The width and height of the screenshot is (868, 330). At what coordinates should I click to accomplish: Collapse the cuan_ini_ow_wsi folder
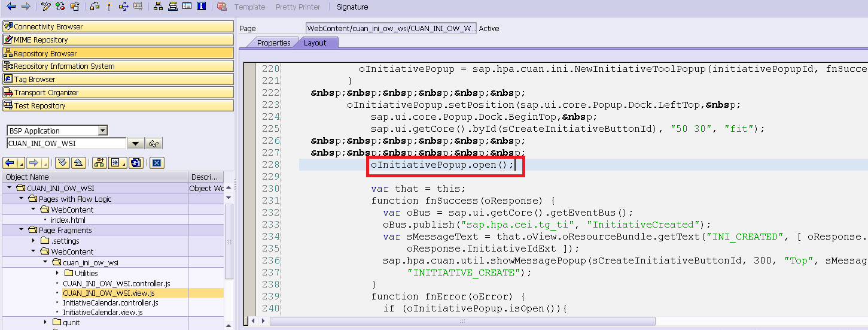[x=46, y=262]
